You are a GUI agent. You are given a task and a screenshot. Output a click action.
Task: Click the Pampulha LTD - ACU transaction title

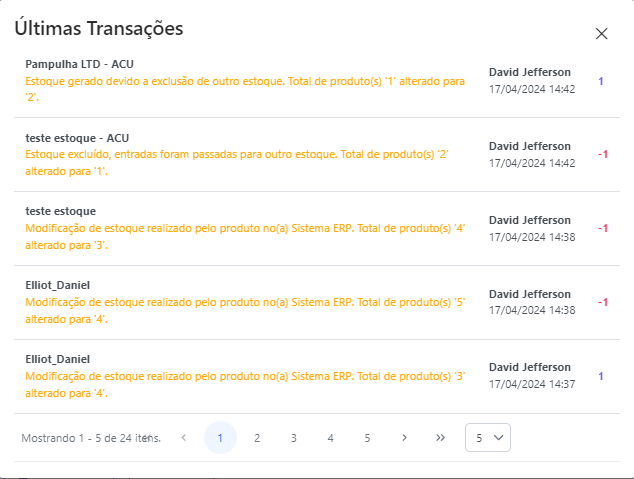[79, 64]
